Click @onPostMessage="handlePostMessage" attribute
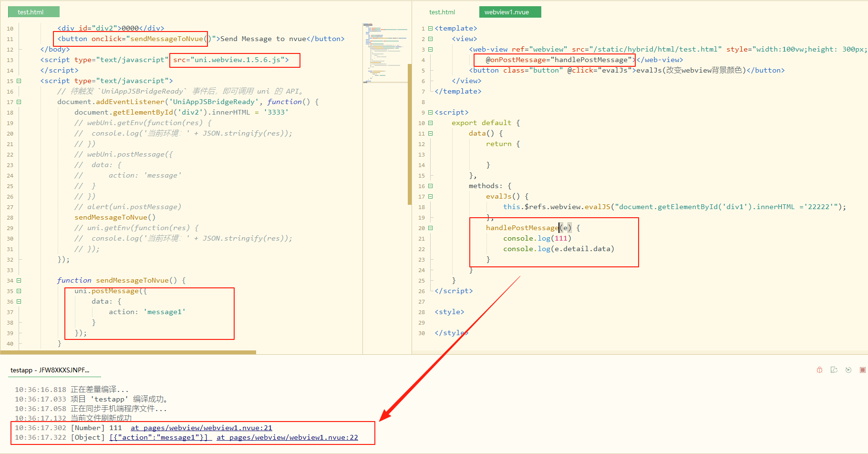This screenshot has height=454, width=868. pyautogui.click(x=559, y=60)
